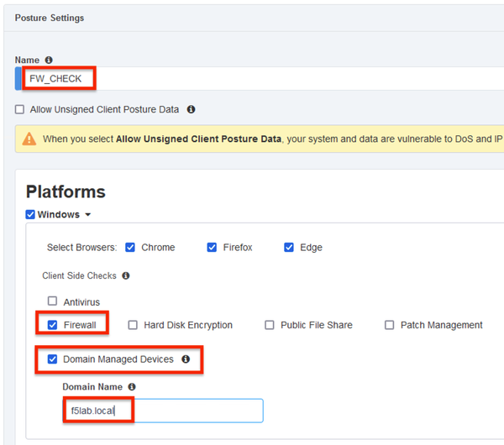Viewport: 504px width, 445px height.
Task: Click the info icon next to Client Side Checks
Action: coord(125,275)
